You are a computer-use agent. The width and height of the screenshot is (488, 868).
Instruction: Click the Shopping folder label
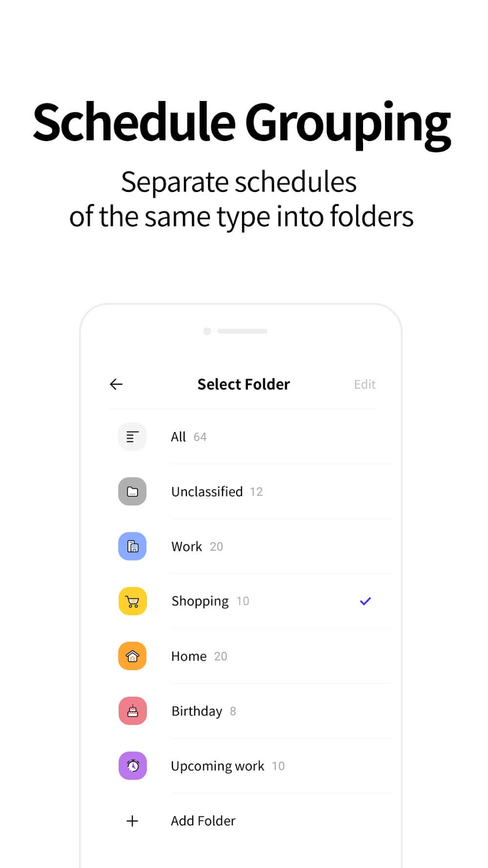pyautogui.click(x=200, y=601)
